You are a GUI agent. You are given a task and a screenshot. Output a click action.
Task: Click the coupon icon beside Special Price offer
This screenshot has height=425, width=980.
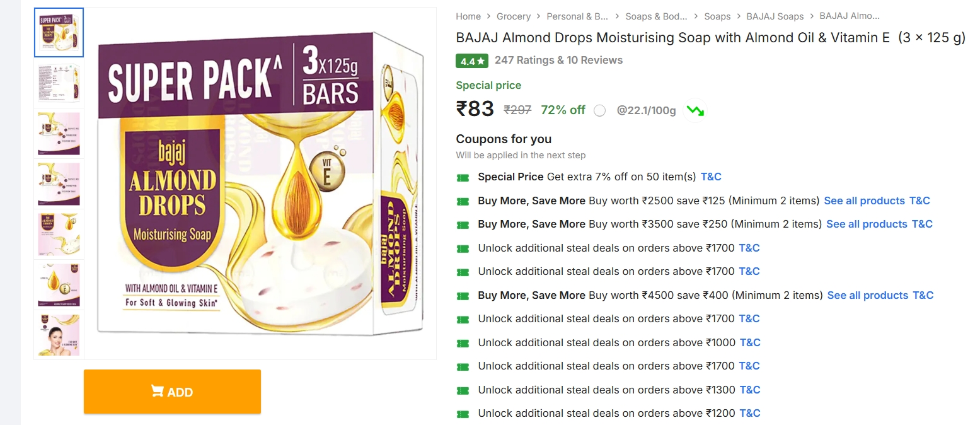463,177
